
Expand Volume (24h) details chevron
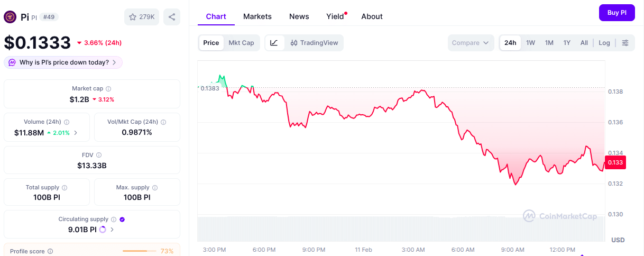pos(76,133)
